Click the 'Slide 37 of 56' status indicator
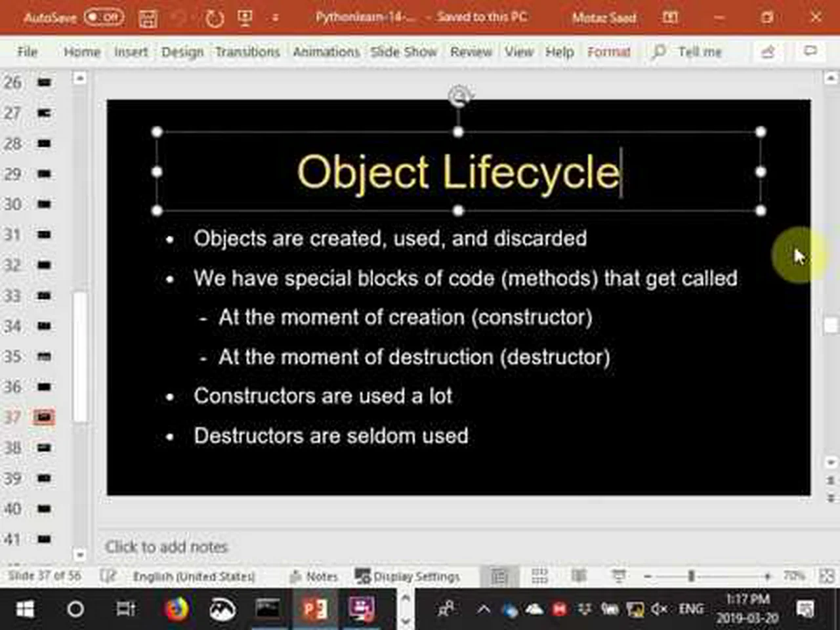The image size is (840, 630). click(x=45, y=576)
